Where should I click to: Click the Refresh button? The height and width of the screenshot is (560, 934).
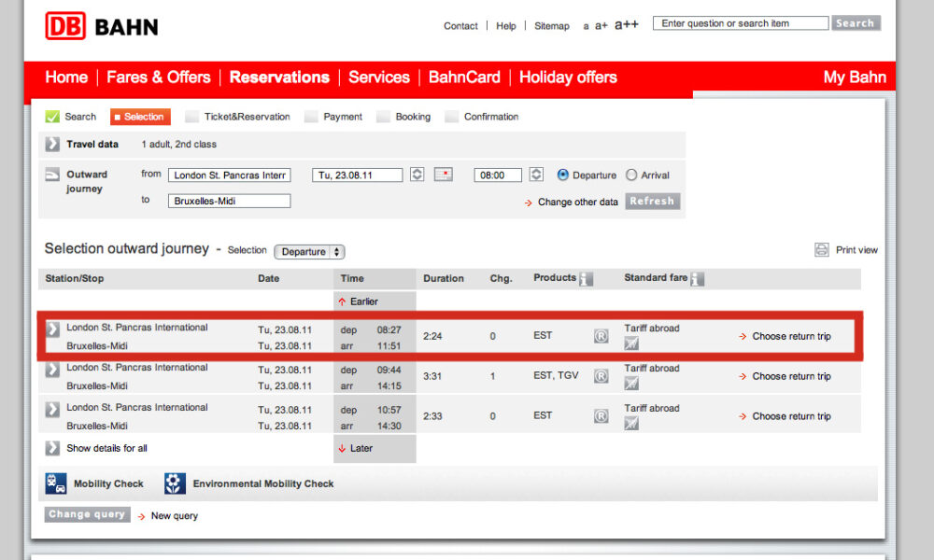point(652,202)
